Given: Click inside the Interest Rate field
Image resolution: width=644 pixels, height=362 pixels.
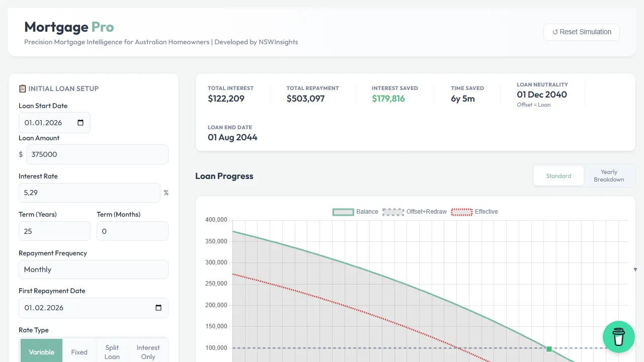Looking at the screenshot, I should tap(89, 193).
